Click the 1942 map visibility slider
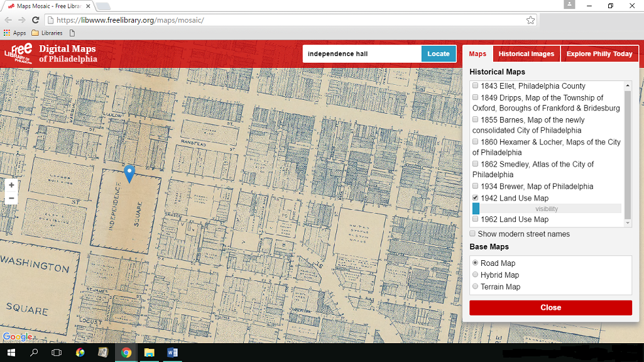This screenshot has height=362, width=644. [547, 209]
